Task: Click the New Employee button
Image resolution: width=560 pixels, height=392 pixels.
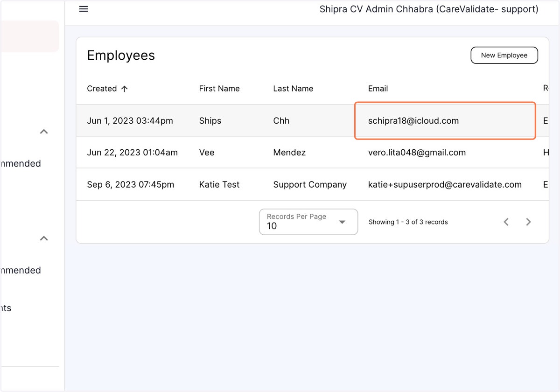Action: [x=504, y=55]
